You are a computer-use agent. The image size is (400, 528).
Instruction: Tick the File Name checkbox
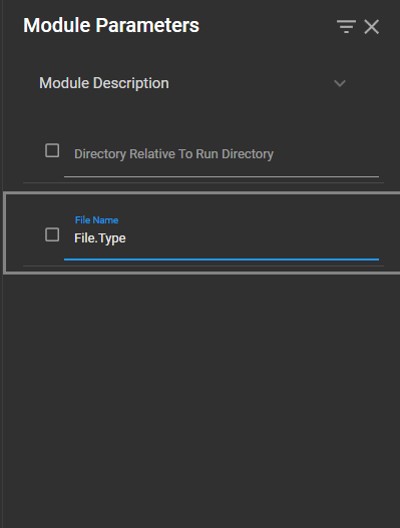point(52,235)
